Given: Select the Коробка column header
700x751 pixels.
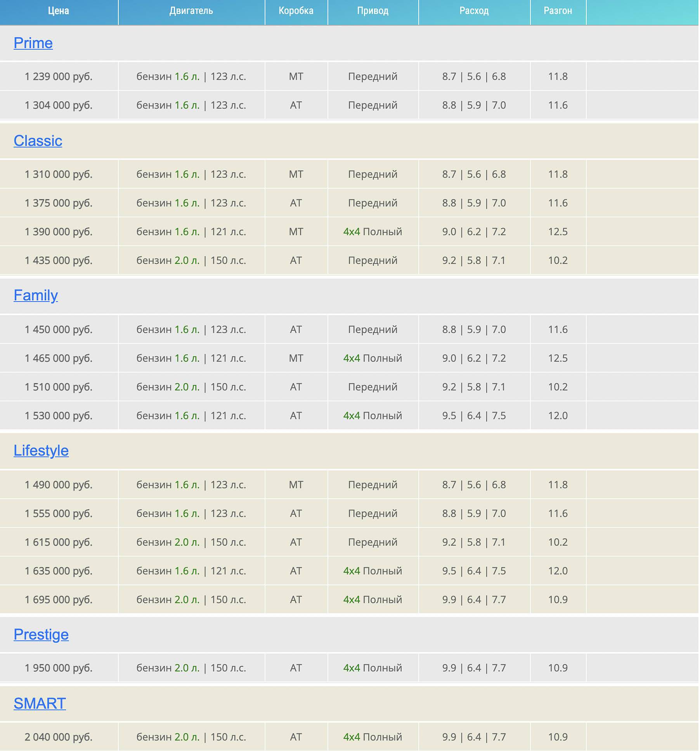Looking at the screenshot, I should [296, 11].
